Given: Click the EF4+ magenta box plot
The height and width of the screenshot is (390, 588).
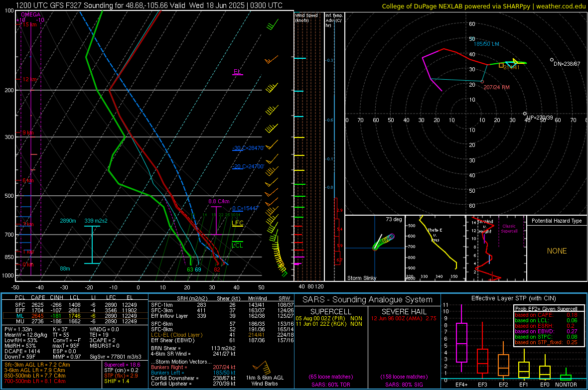Looking at the screenshot, I should click(x=461, y=338).
